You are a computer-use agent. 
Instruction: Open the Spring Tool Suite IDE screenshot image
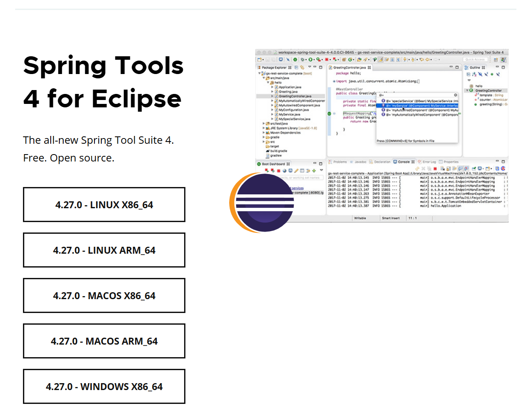coord(382,136)
